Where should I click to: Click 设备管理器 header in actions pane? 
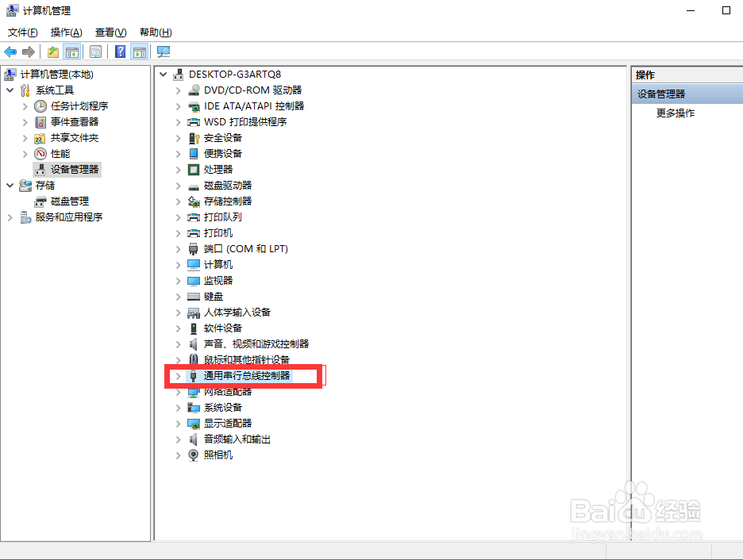687,94
